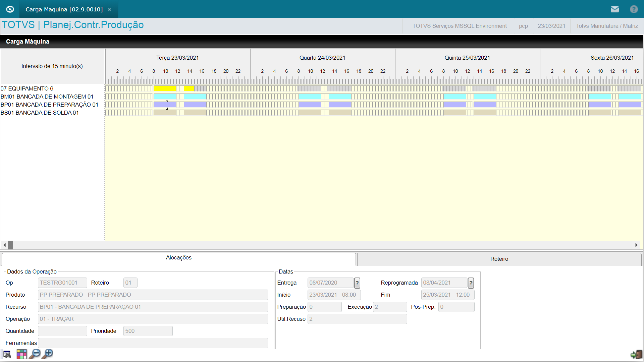Open the Entrega date lookup button
644x362 pixels.
click(x=357, y=283)
